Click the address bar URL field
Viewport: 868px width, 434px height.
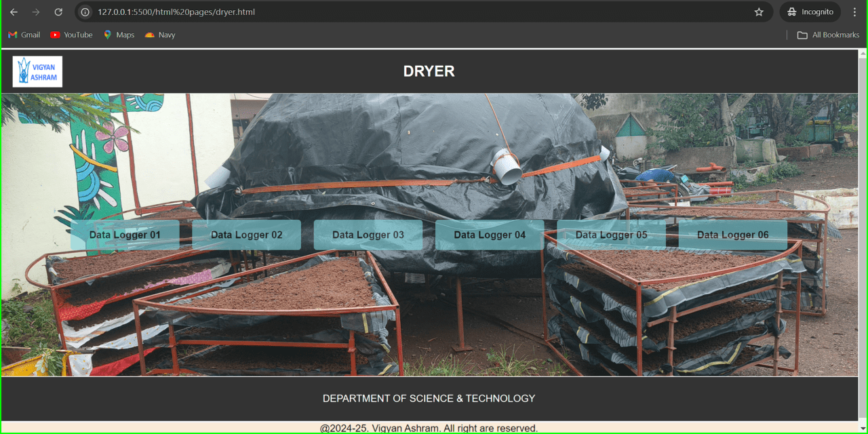pos(203,12)
